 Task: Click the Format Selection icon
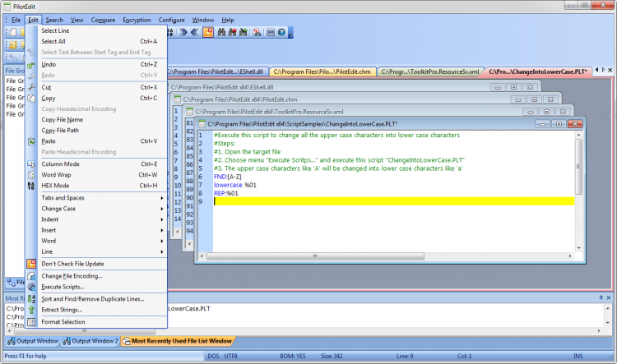pyautogui.click(x=32, y=321)
